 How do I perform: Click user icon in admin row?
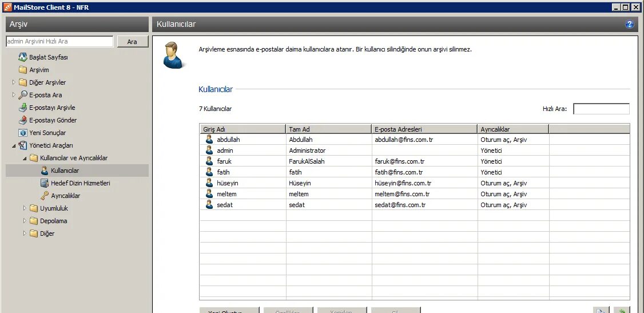[x=209, y=150]
